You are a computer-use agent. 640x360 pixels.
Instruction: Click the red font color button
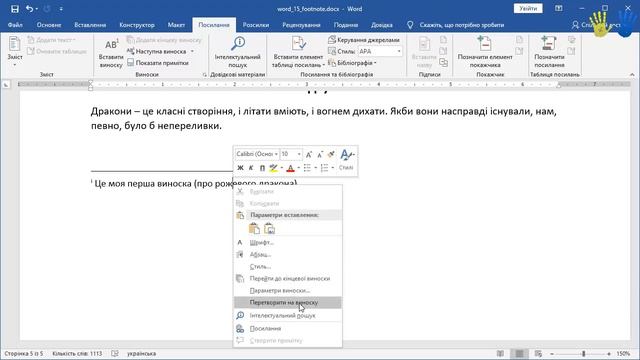(290, 168)
